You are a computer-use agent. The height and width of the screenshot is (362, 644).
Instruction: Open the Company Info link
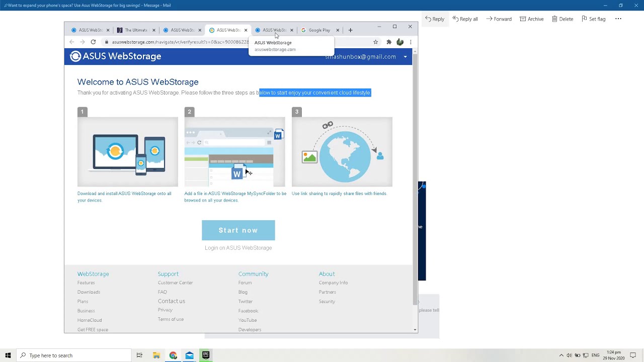click(333, 283)
